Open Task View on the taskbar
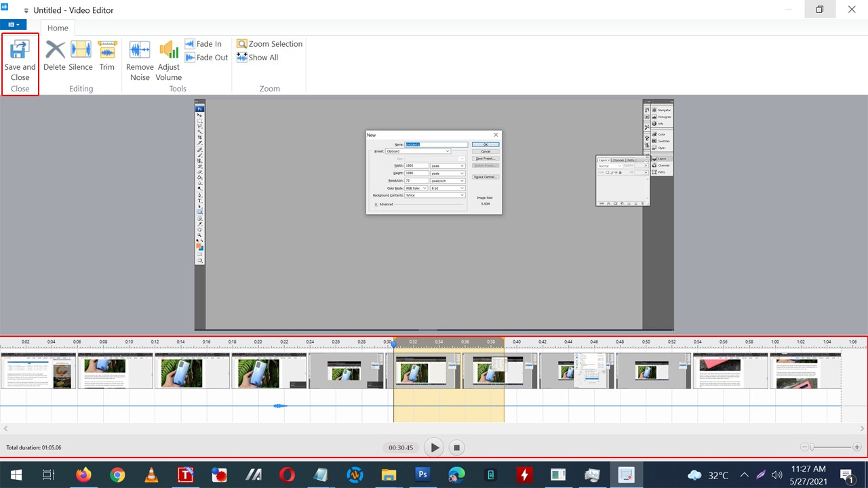The image size is (868, 488). [48, 474]
